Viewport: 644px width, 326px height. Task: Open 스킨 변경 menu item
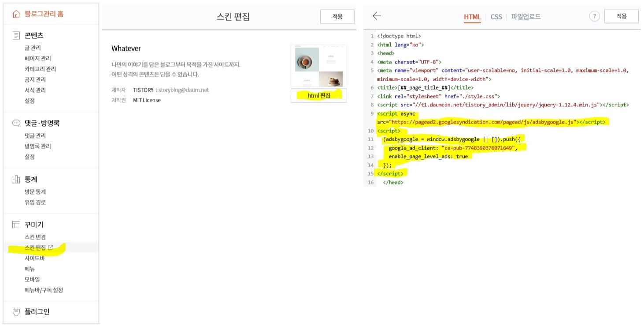point(35,237)
